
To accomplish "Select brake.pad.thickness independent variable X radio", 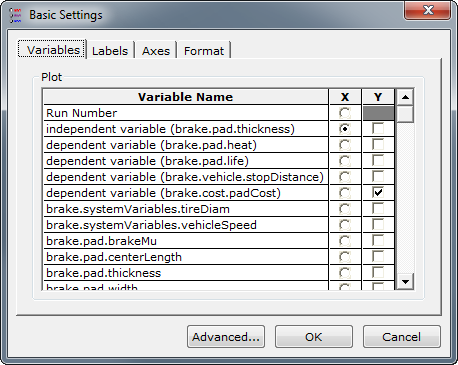I will [344, 129].
